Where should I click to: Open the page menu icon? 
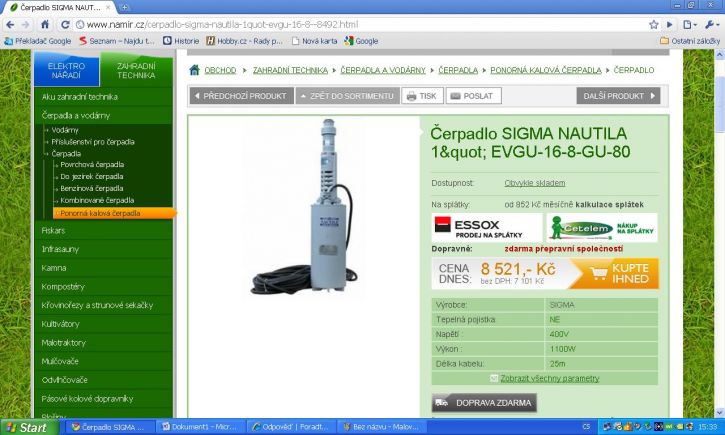point(689,25)
